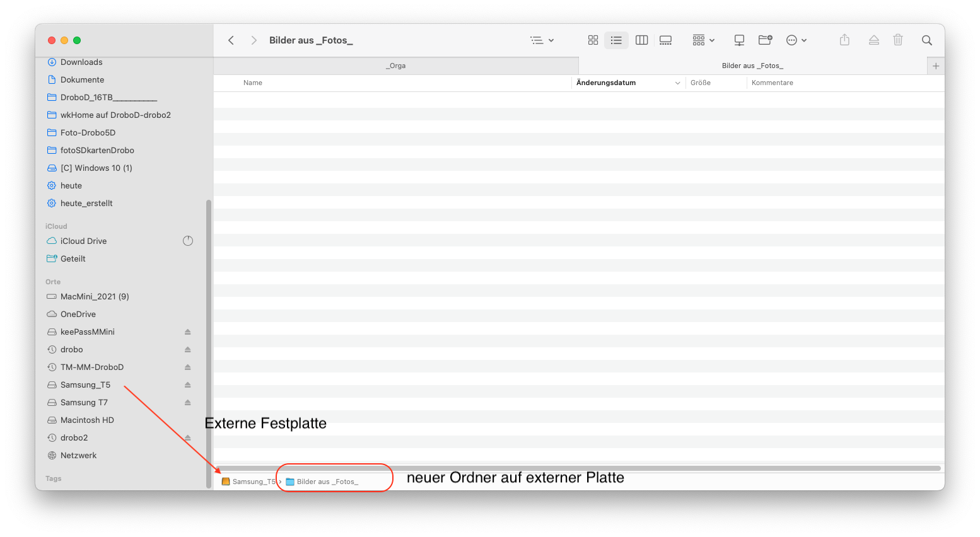Switch to column view
The height and width of the screenshot is (537, 980).
[x=641, y=40]
